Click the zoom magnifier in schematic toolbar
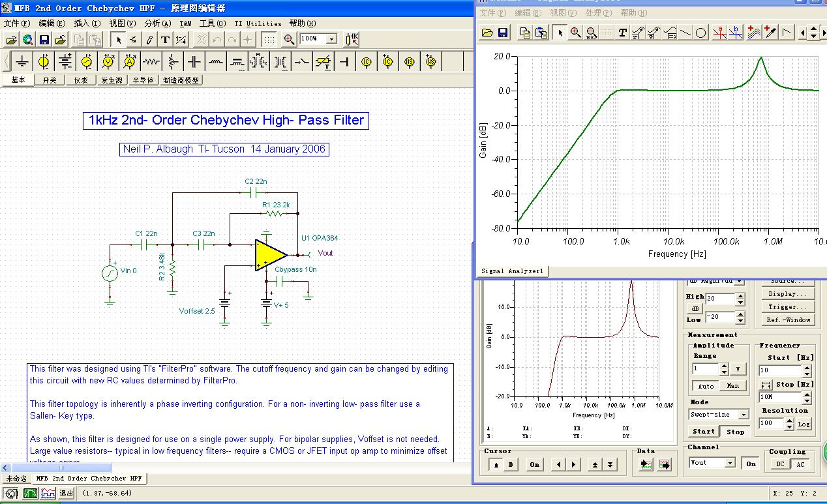 (x=289, y=39)
